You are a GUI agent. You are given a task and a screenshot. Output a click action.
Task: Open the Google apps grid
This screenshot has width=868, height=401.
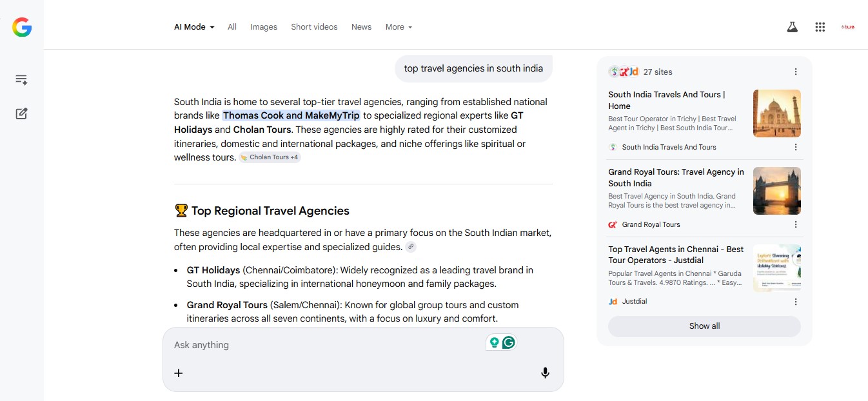coord(820,27)
